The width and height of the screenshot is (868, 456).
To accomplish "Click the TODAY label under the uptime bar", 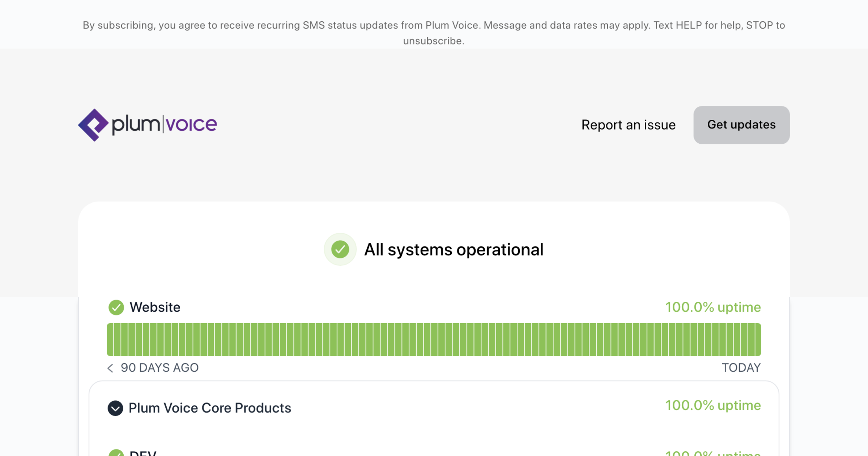I will tap(741, 368).
